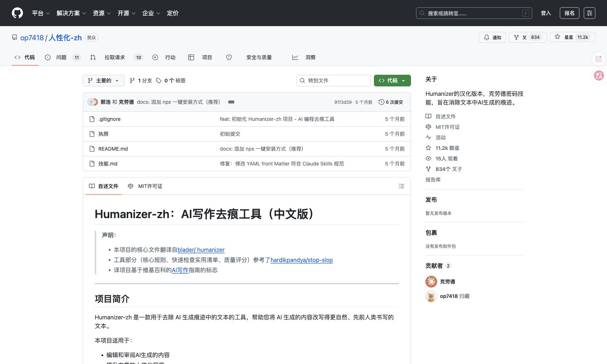Click the GitHub logo icon

pos(17,13)
